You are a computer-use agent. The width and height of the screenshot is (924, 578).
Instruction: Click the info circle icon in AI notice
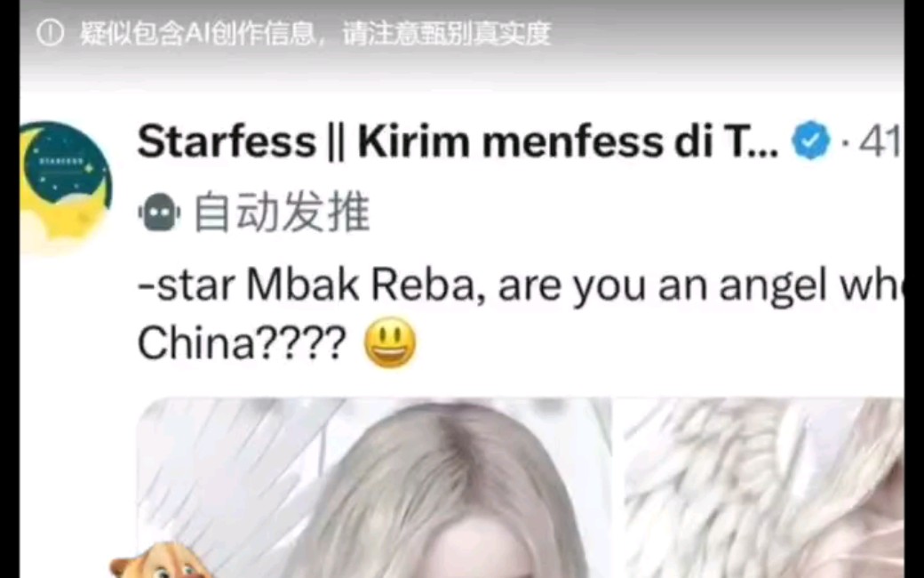[50, 34]
